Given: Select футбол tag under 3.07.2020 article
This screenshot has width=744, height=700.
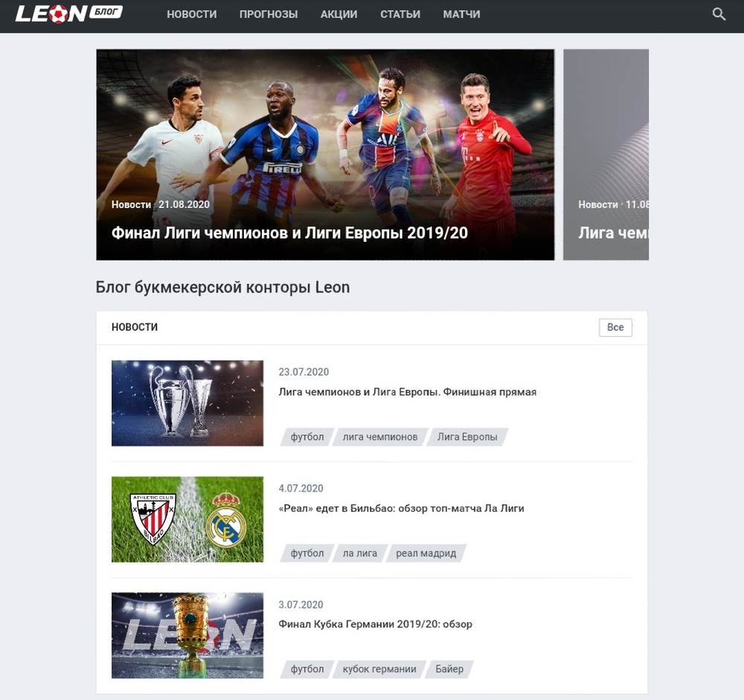Looking at the screenshot, I should [307, 669].
